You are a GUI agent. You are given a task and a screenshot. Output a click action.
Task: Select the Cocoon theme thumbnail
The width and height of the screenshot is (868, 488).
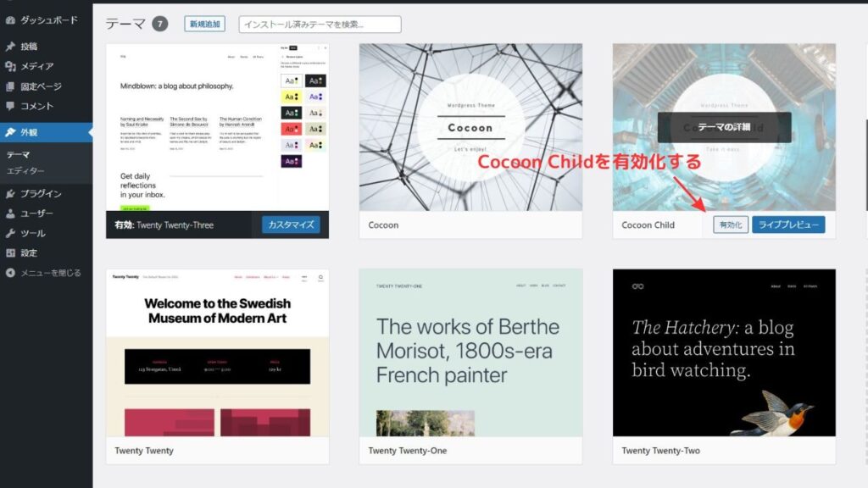tap(470, 127)
